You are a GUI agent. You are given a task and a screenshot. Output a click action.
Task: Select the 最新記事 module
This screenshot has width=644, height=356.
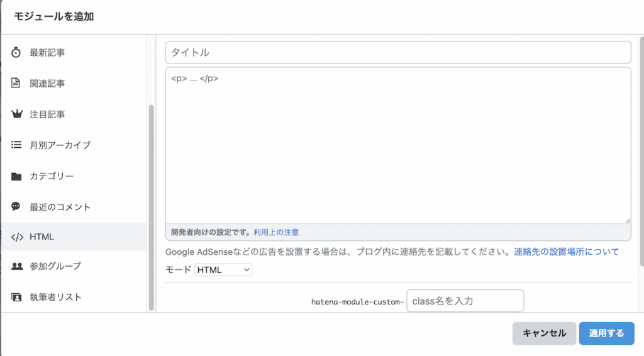74,52
